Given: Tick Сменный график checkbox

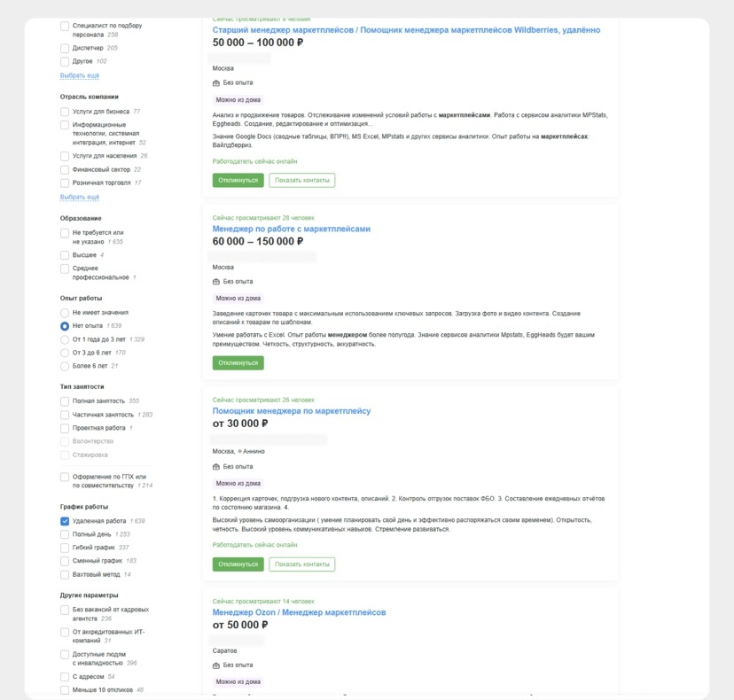Looking at the screenshot, I should click(x=65, y=561).
